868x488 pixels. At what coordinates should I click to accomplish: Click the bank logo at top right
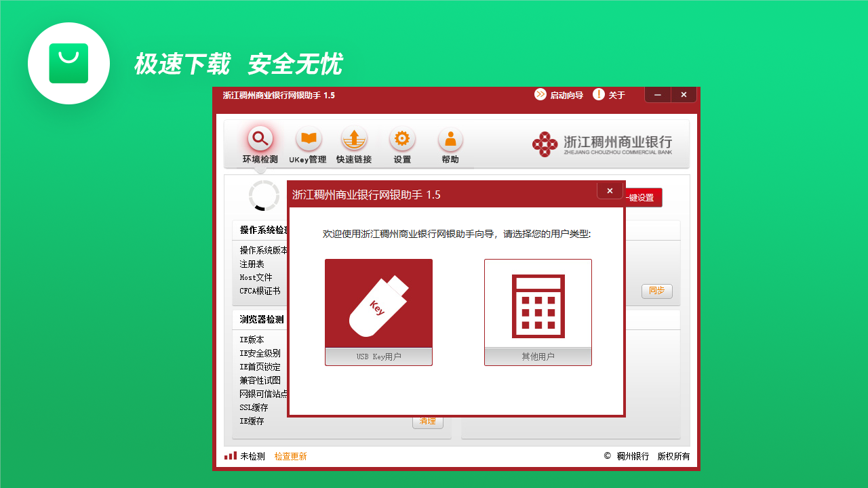(602, 144)
